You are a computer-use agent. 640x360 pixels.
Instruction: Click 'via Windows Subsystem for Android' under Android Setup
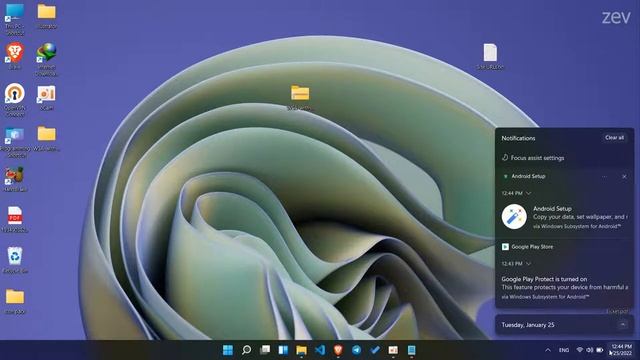point(577,226)
